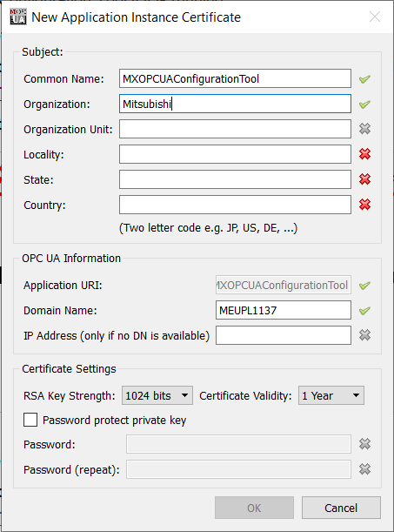394x532 pixels.
Task: Open the RSA Key Strength dropdown
Action: tap(157, 395)
